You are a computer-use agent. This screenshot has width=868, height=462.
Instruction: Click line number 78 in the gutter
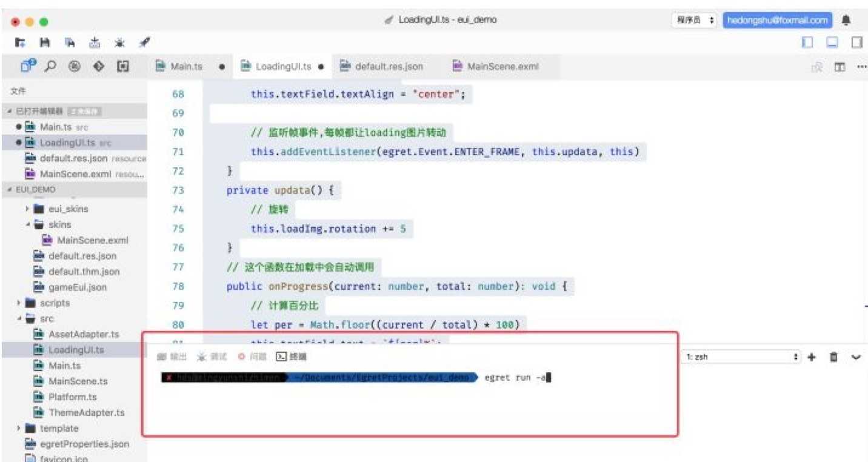point(178,286)
